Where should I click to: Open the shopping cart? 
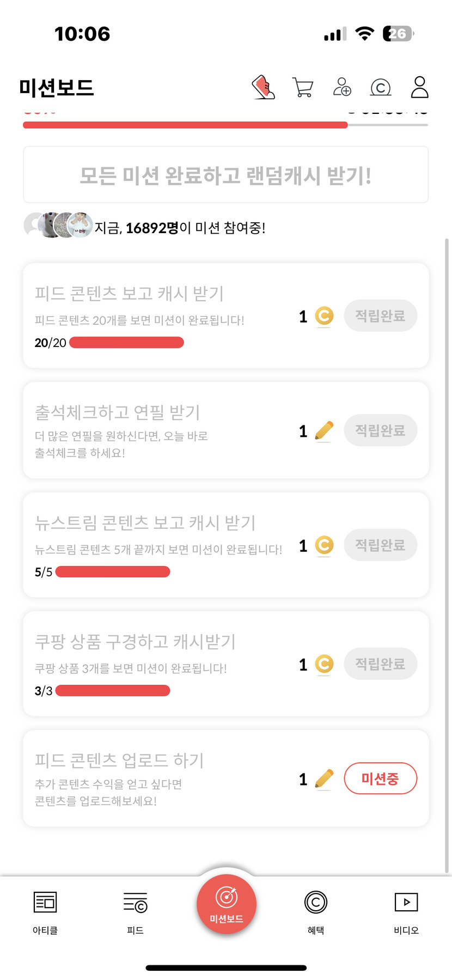tap(303, 87)
